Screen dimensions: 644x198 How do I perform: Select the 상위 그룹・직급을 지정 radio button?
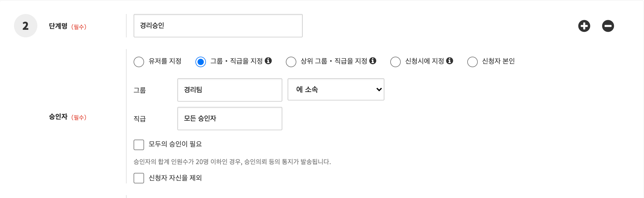point(291,62)
